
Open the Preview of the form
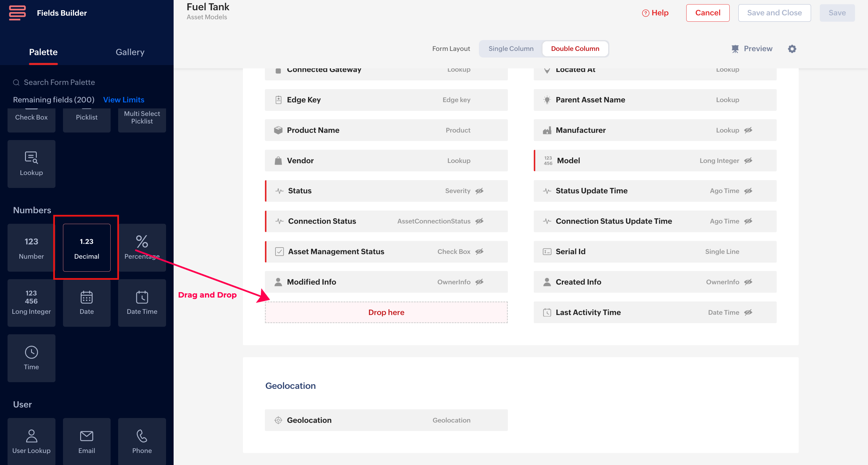point(752,49)
